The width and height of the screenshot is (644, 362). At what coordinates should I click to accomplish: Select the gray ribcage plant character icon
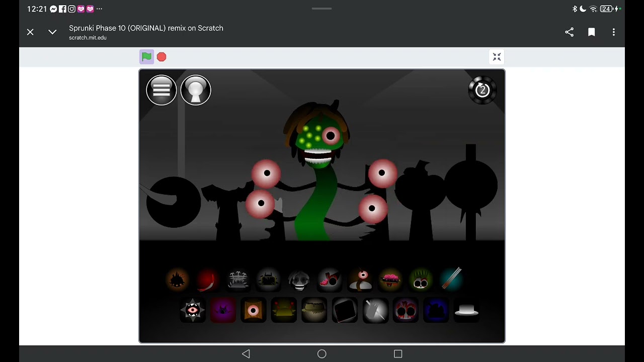point(238,280)
